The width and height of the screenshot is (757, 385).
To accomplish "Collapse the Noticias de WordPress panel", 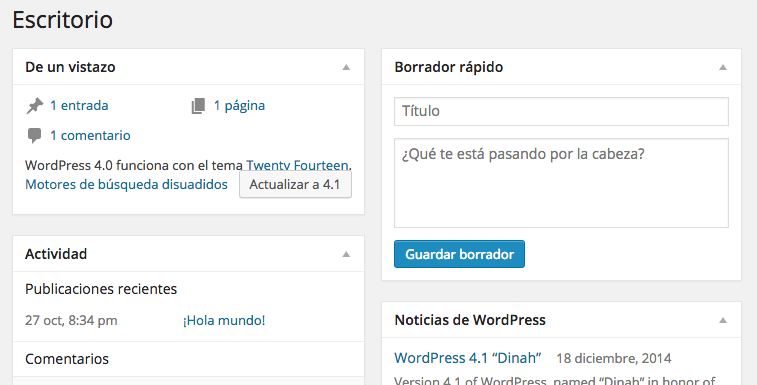I will [x=723, y=320].
